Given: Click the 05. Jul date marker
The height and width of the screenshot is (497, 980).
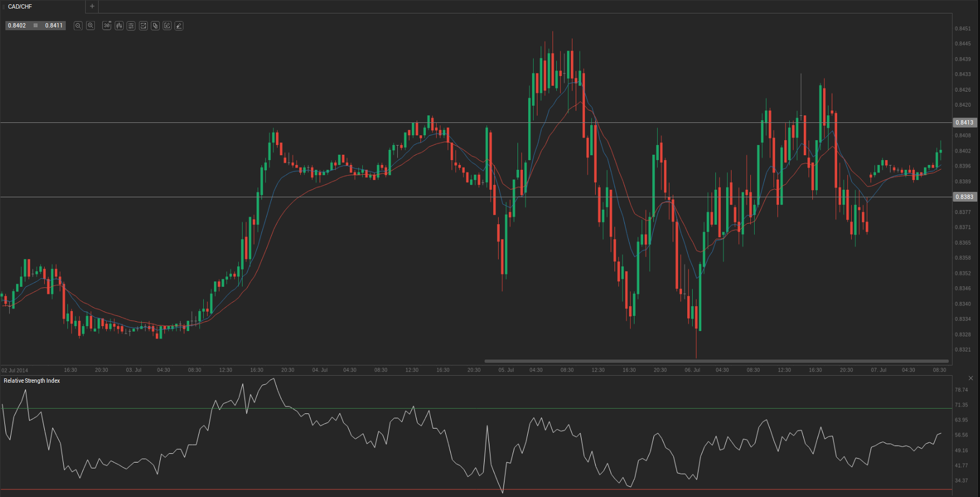Looking at the screenshot, I should coord(506,370).
